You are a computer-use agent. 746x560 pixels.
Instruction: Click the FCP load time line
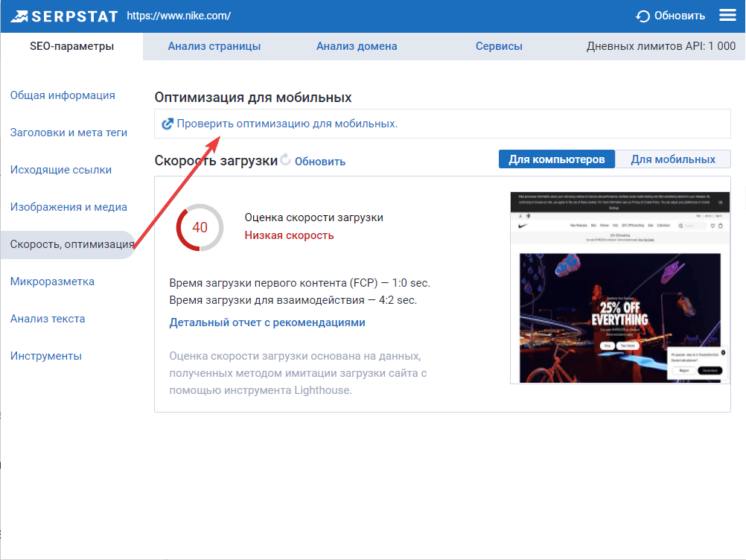pyautogui.click(x=300, y=283)
